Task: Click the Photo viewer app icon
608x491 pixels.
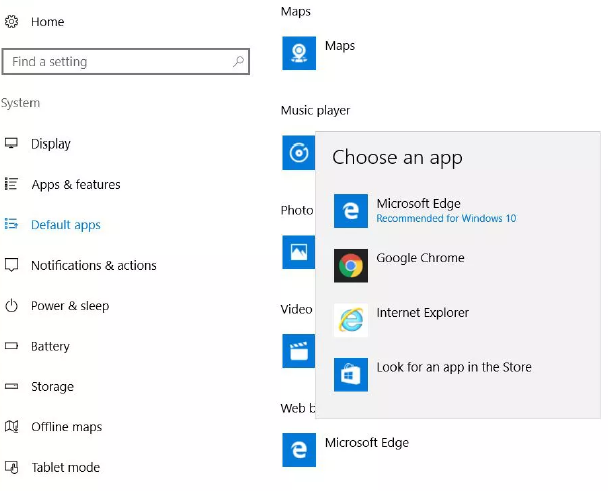Action: click(298, 251)
